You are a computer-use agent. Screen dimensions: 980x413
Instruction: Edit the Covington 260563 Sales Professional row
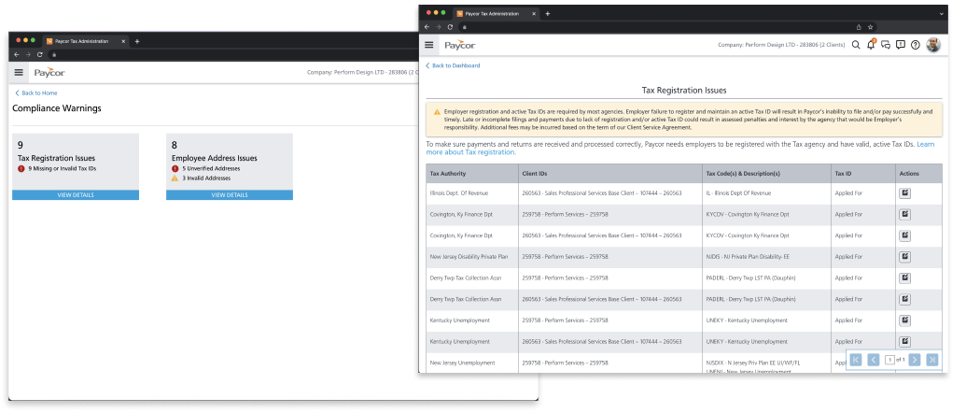click(904, 235)
